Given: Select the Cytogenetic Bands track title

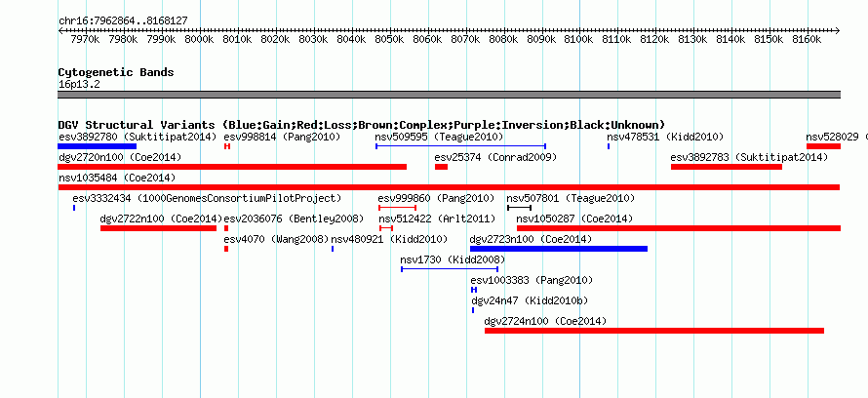Looking at the screenshot, I should pos(116,72).
